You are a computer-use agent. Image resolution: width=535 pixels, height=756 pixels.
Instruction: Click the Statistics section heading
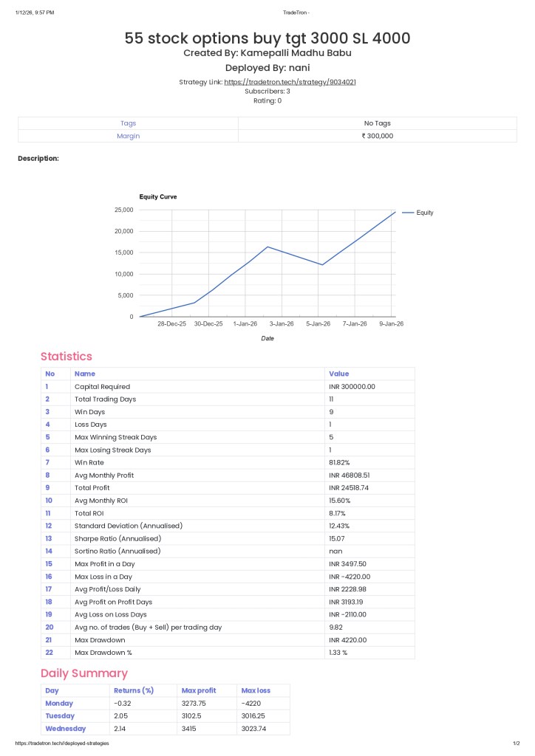pyautogui.click(x=67, y=357)
